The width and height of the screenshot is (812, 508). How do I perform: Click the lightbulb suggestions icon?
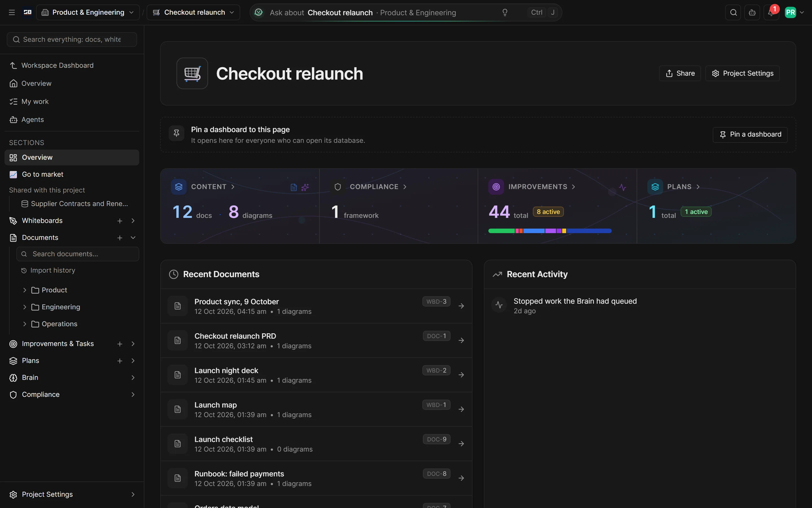pyautogui.click(x=505, y=12)
